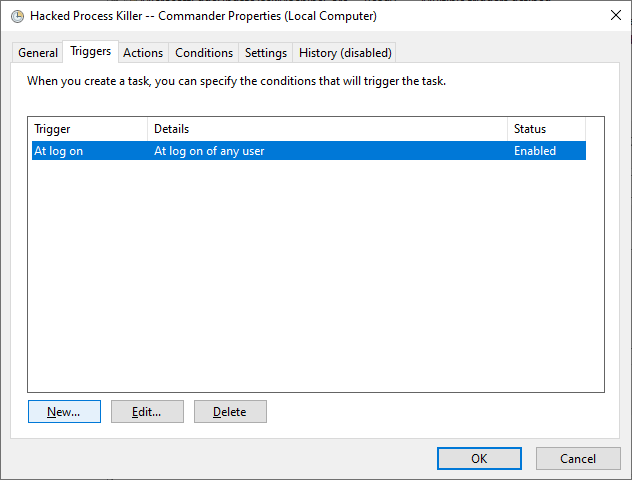This screenshot has height=482, width=634.
Task: Open the Actions tab
Action: pos(143,53)
